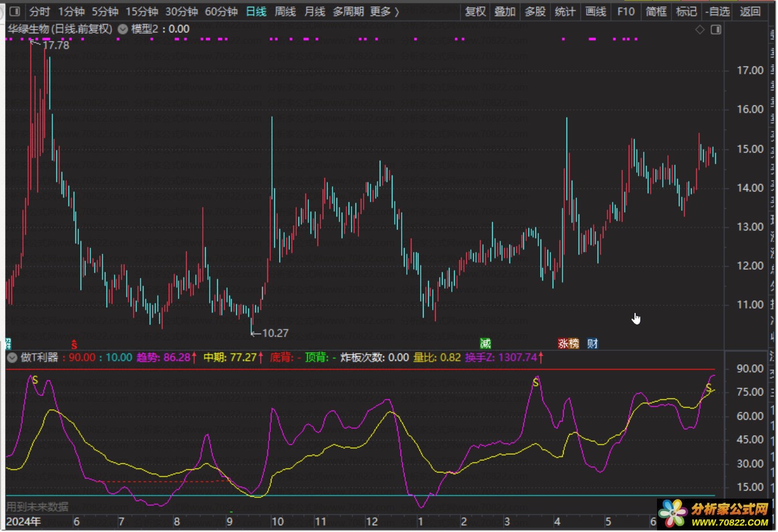Select the 5分钟 period
The image size is (778, 532).
(x=105, y=12)
